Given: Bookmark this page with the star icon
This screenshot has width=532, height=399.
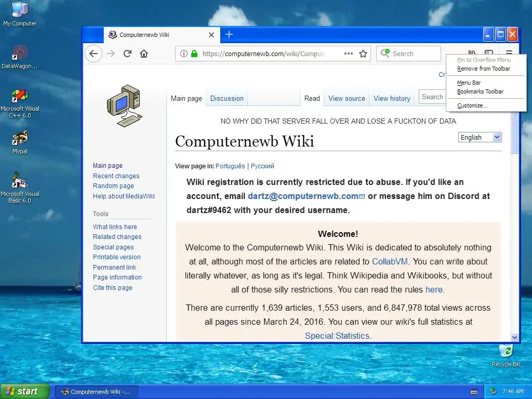Looking at the screenshot, I should coord(363,54).
